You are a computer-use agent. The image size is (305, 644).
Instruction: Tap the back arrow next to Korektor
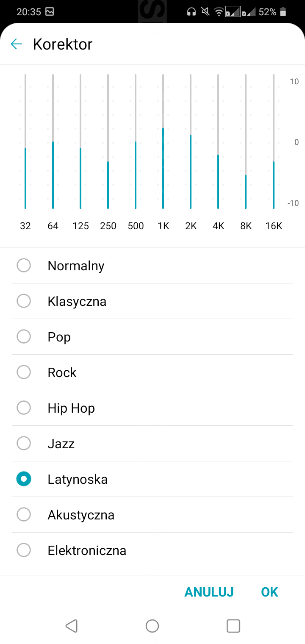tap(16, 44)
